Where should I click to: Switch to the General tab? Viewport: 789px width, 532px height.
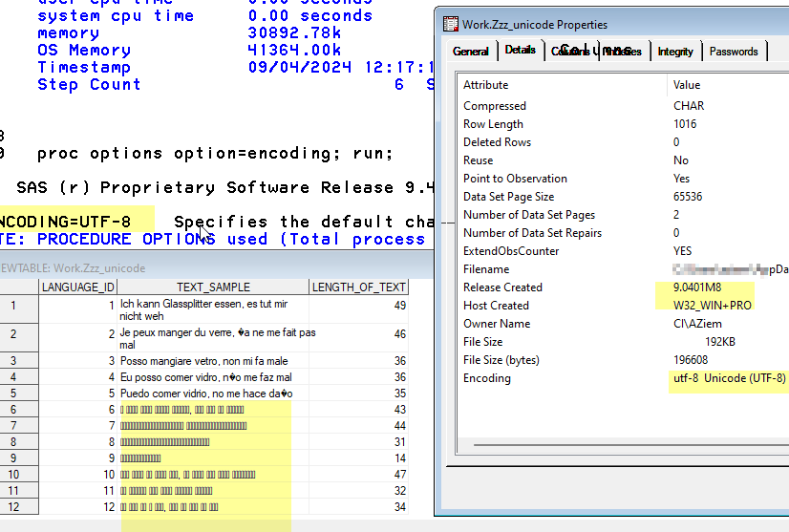(471, 52)
